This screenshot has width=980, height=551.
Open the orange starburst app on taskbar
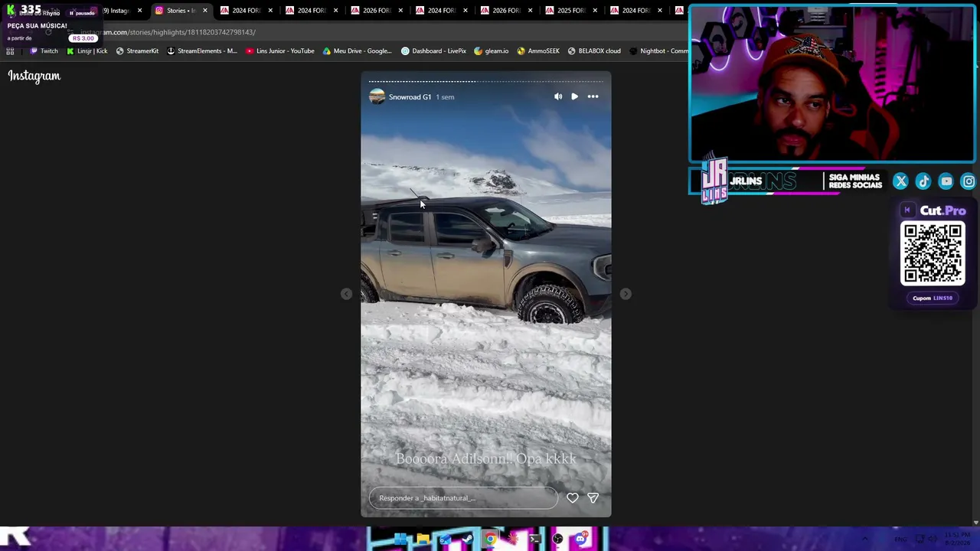512,540
